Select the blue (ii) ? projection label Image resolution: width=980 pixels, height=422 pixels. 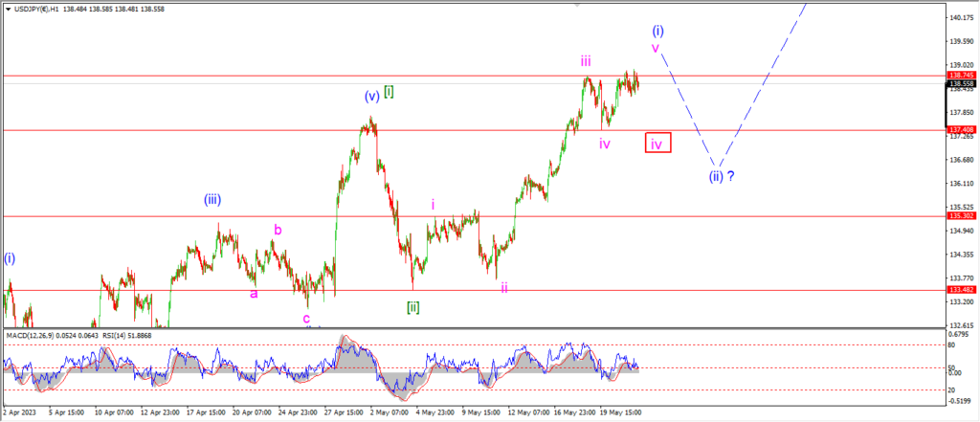(x=723, y=177)
